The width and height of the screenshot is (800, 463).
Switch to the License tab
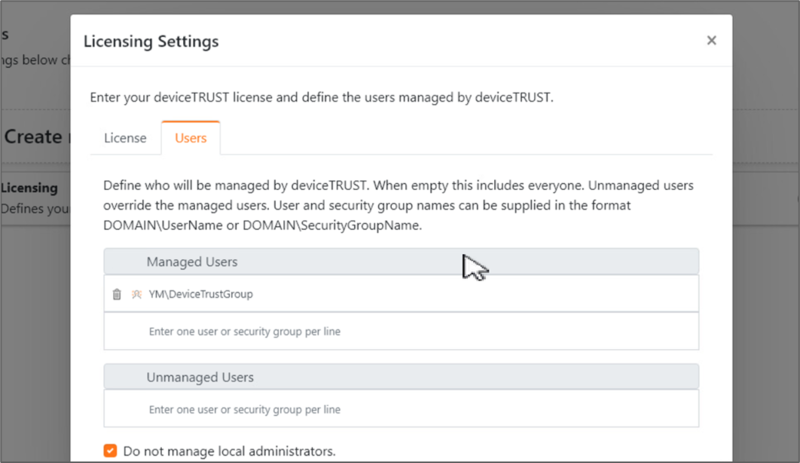pyautogui.click(x=125, y=138)
